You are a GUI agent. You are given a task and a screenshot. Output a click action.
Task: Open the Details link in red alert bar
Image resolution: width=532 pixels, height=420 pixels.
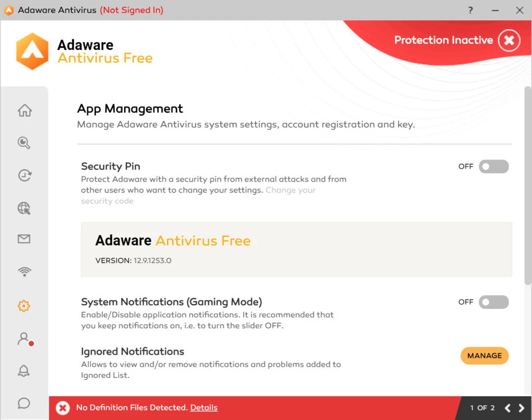tap(204, 408)
